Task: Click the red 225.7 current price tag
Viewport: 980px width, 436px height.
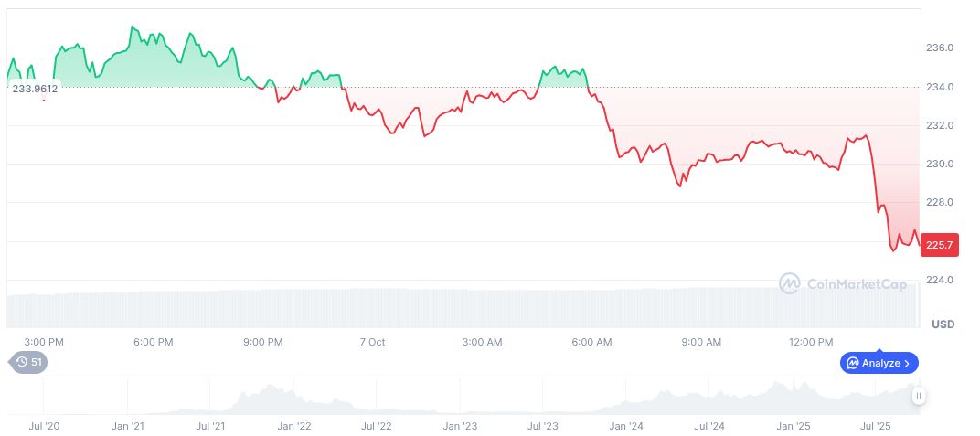Action: tap(940, 244)
